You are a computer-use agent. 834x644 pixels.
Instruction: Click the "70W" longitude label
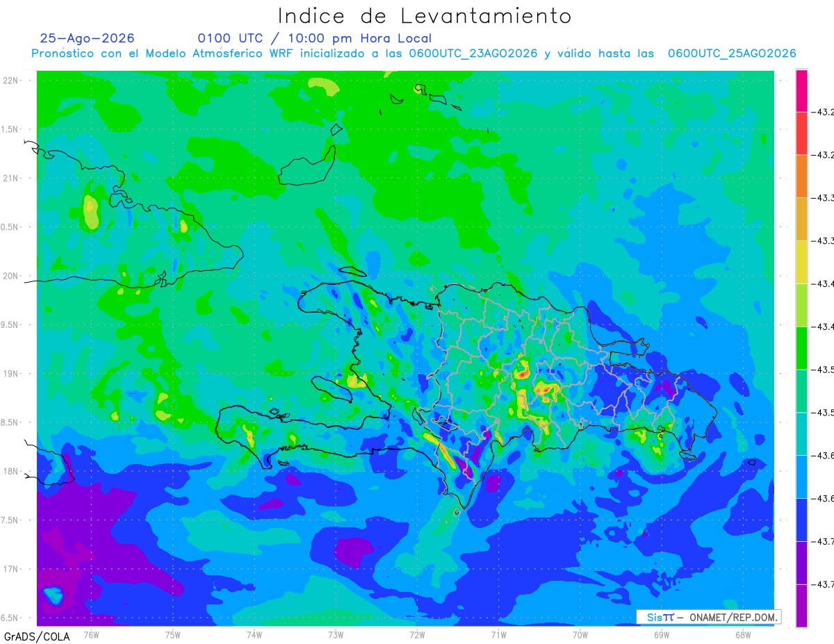click(x=580, y=634)
